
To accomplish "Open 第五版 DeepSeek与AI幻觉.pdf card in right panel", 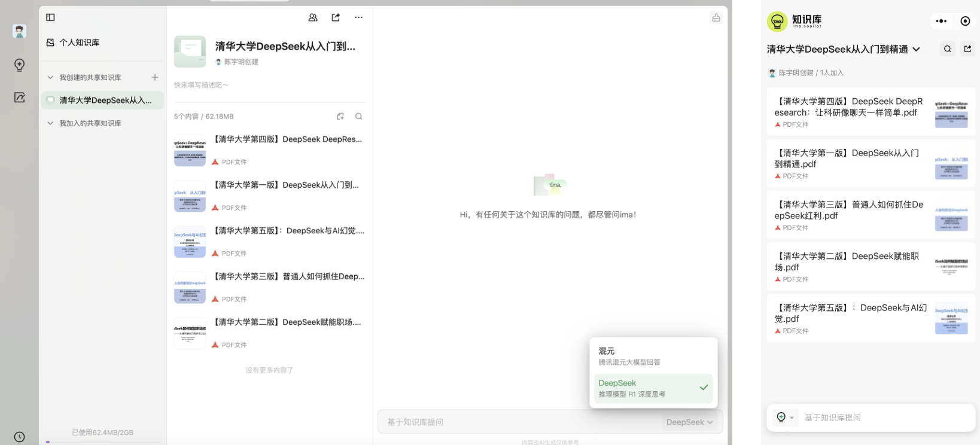I will 871,318.
